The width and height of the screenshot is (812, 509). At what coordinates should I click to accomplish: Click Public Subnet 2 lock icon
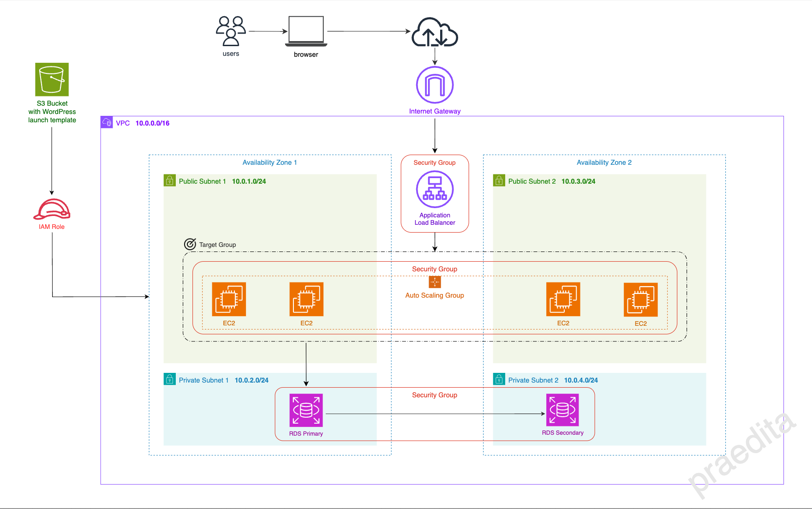click(499, 180)
